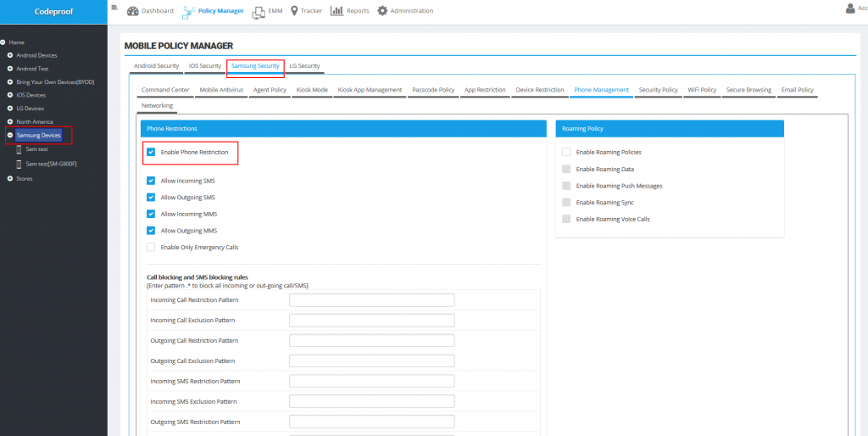Screen dimensions: 868x436
Task: Toggle Allow Incoming SMS checkbox
Action: (x=151, y=181)
